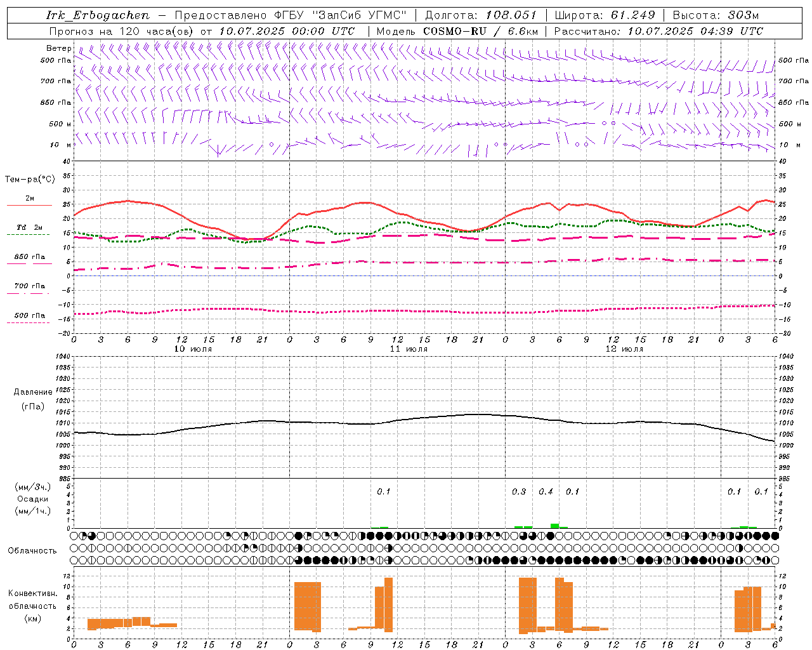The height and width of the screenshot is (650, 812).
Task: Click the 500 гПа temperature legend label
Action: coord(29,315)
